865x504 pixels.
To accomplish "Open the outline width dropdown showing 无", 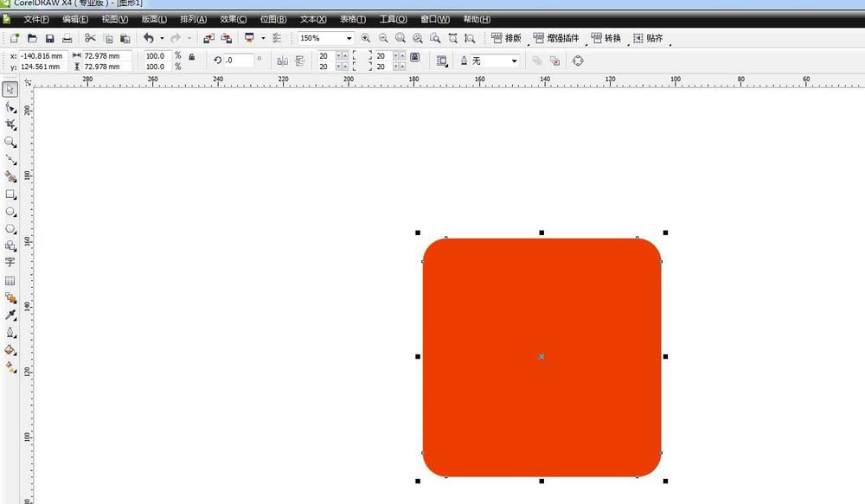I will click(x=514, y=61).
